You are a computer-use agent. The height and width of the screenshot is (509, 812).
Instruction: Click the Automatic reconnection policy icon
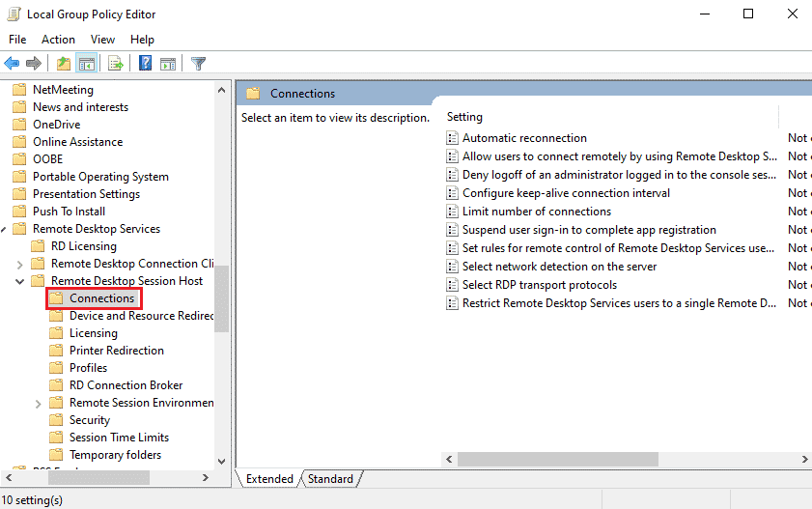click(x=452, y=138)
